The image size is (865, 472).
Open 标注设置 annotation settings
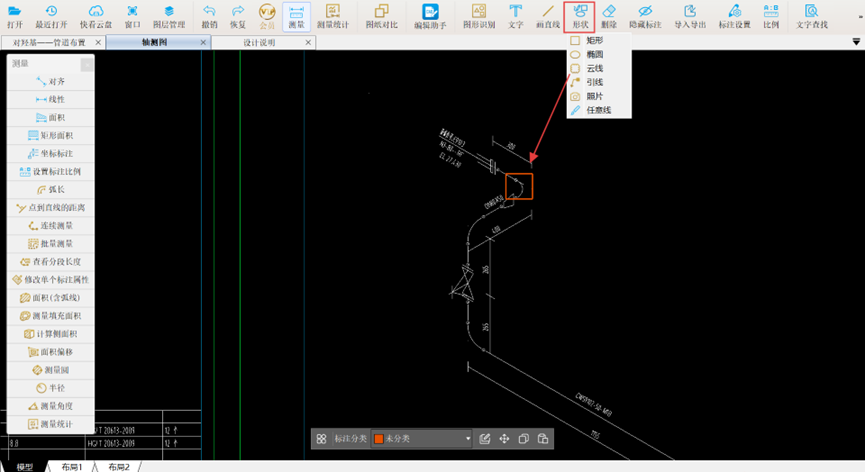734,16
